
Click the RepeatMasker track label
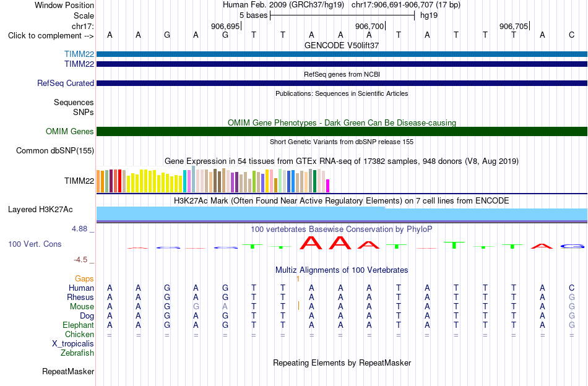[x=68, y=371]
